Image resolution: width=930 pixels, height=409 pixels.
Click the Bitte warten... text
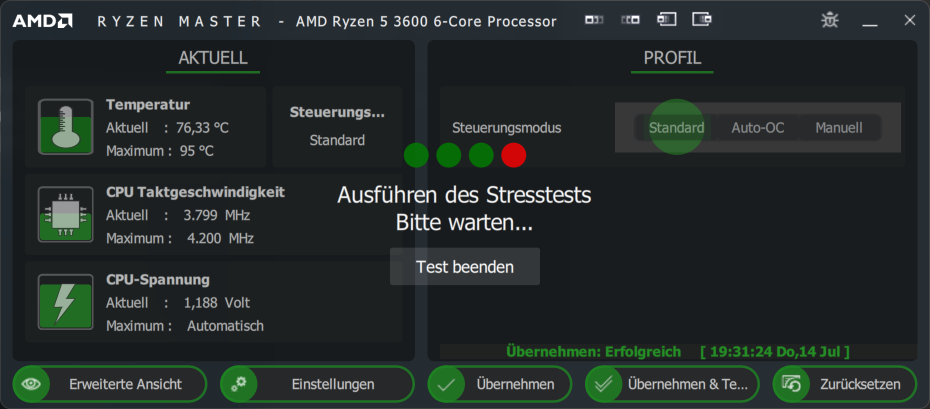pos(464,223)
